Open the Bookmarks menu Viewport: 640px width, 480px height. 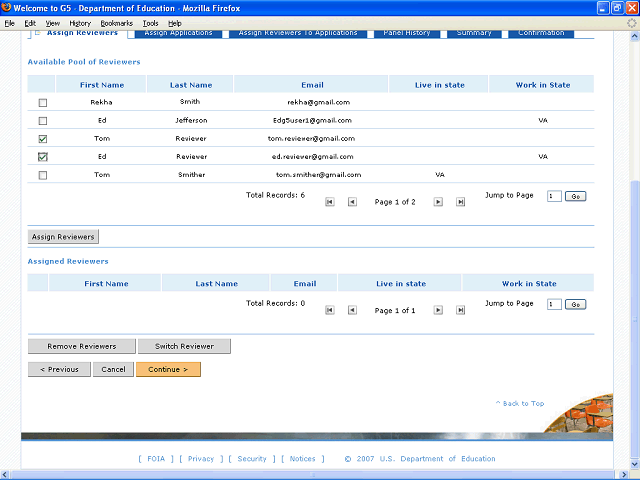click(x=117, y=23)
